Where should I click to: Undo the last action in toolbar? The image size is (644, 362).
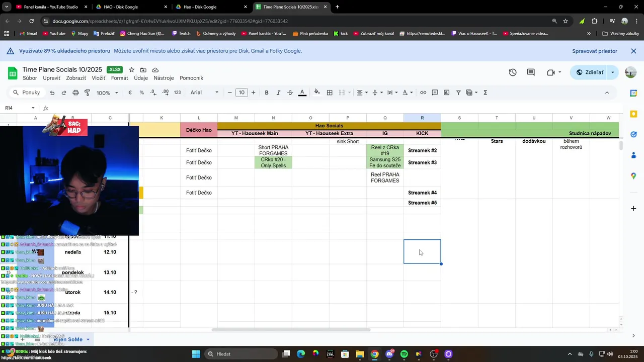click(x=52, y=93)
